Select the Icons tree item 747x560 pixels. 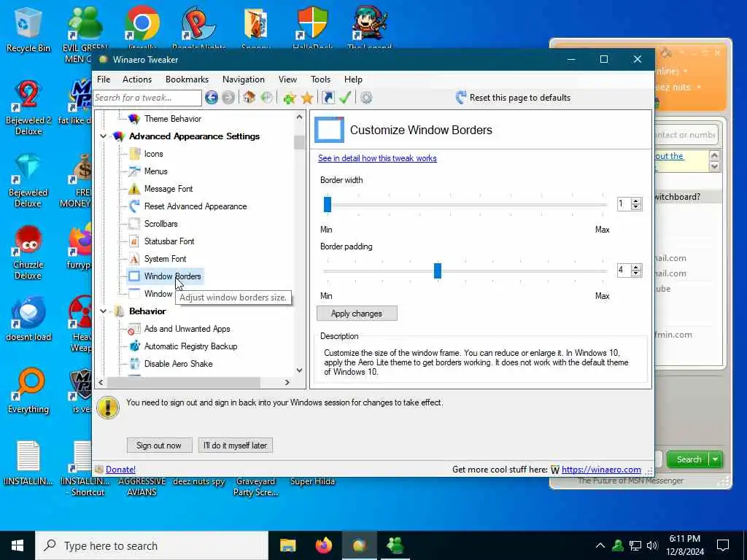pyautogui.click(x=153, y=154)
